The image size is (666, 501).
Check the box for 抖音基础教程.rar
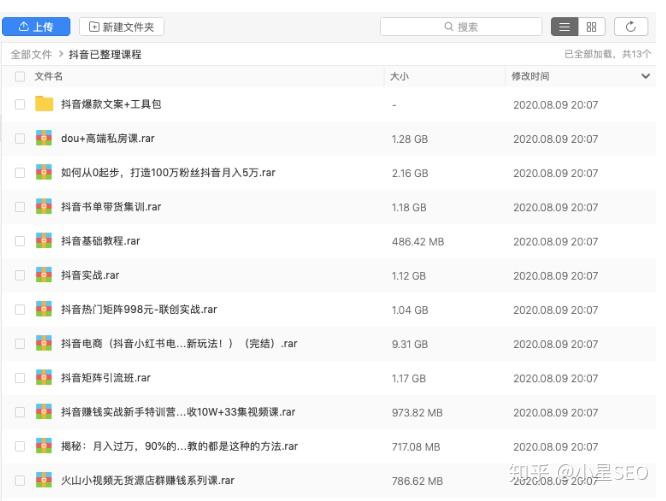(x=20, y=241)
